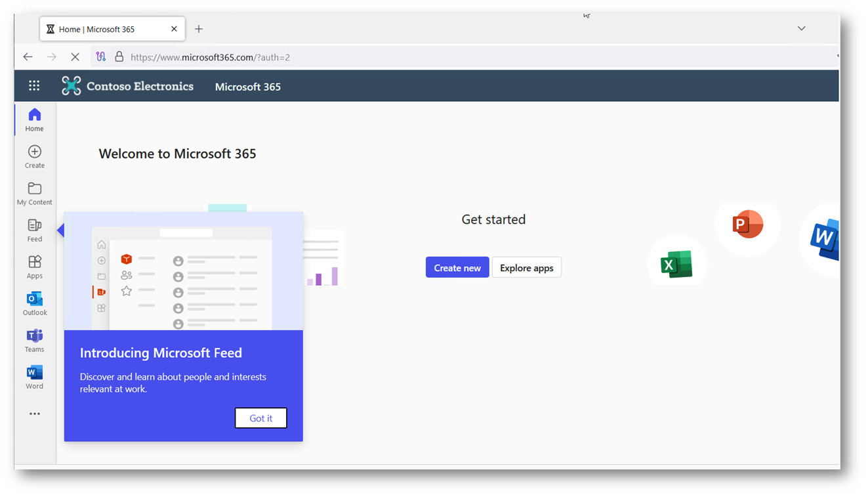The image size is (868, 497).
Task: Open Feed in the left sidebar
Action: [x=35, y=230]
